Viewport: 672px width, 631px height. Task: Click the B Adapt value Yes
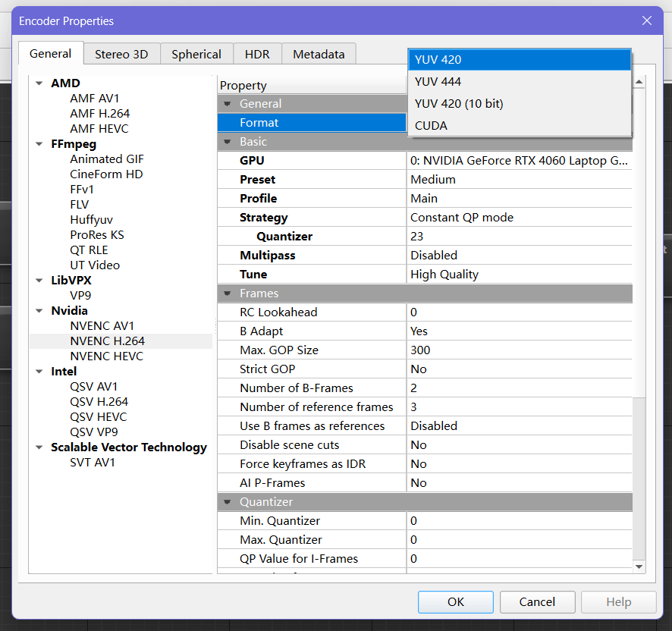pos(419,331)
